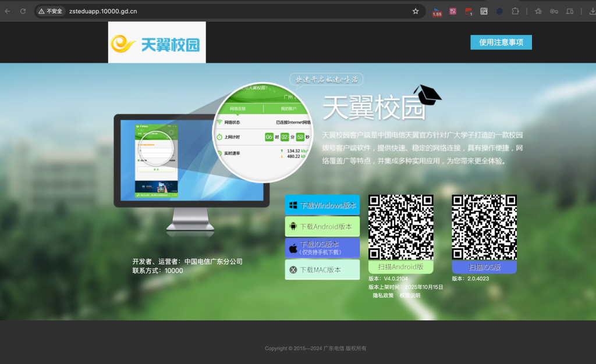Open the 权限说明 link
The width and height of the screenshot is (596, 364).
(x=410, y=296)
